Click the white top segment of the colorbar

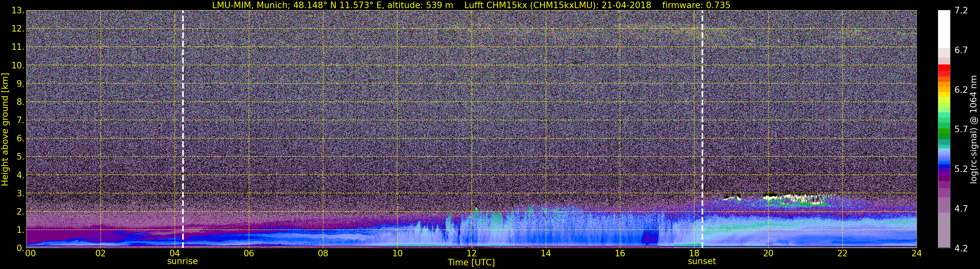[x=944, y=29]
